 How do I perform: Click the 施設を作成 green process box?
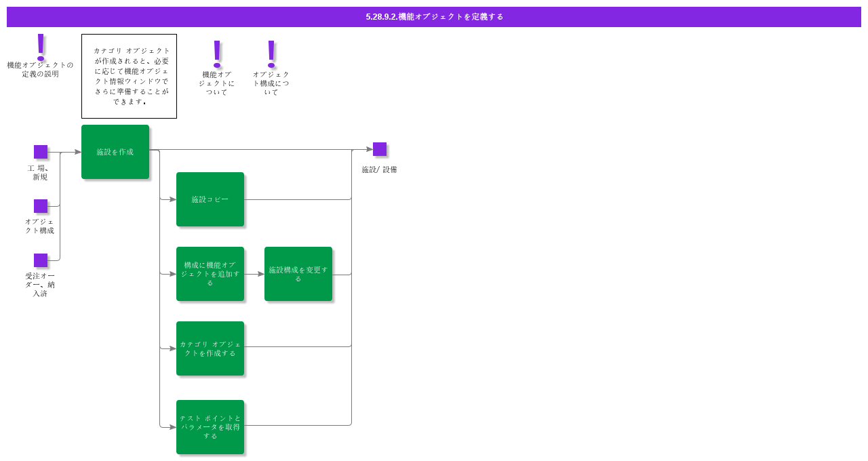(x=115, y=152)
